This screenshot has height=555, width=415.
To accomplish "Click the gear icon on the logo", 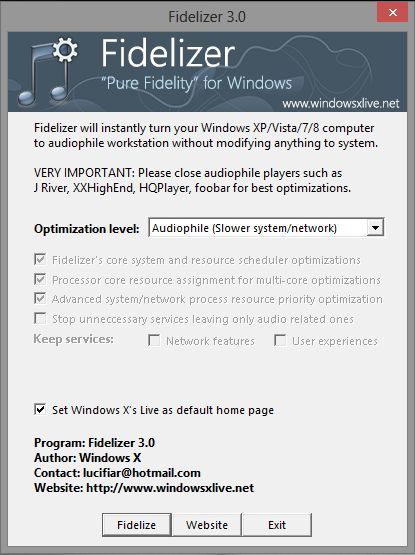I will coord(65,50).
